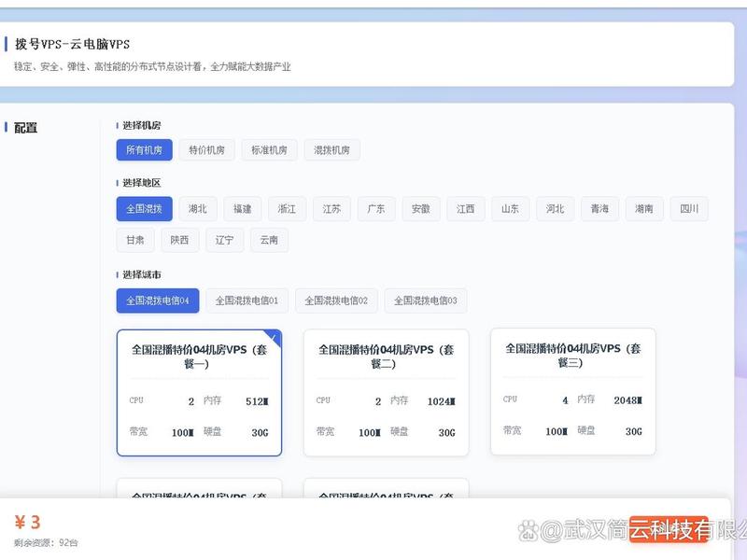Select 广东 region
The width and height of the screenshot is (747, 560).
click(376, 209)
